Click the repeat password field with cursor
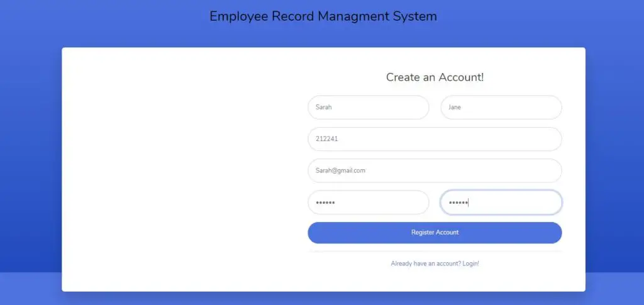 (x=501, y=202)
